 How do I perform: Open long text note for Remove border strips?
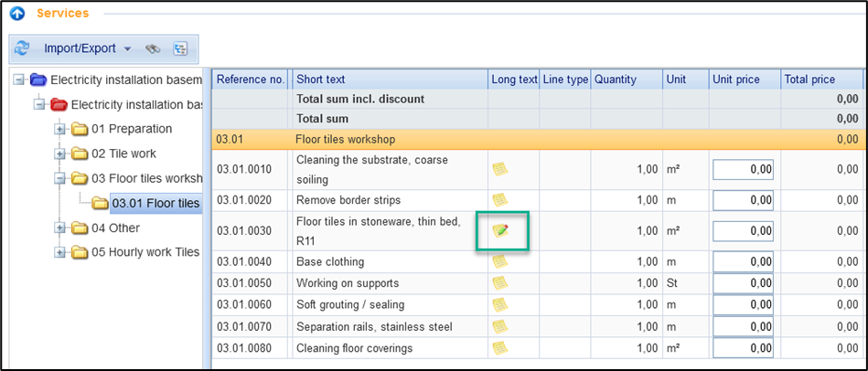tap(500, 199)
